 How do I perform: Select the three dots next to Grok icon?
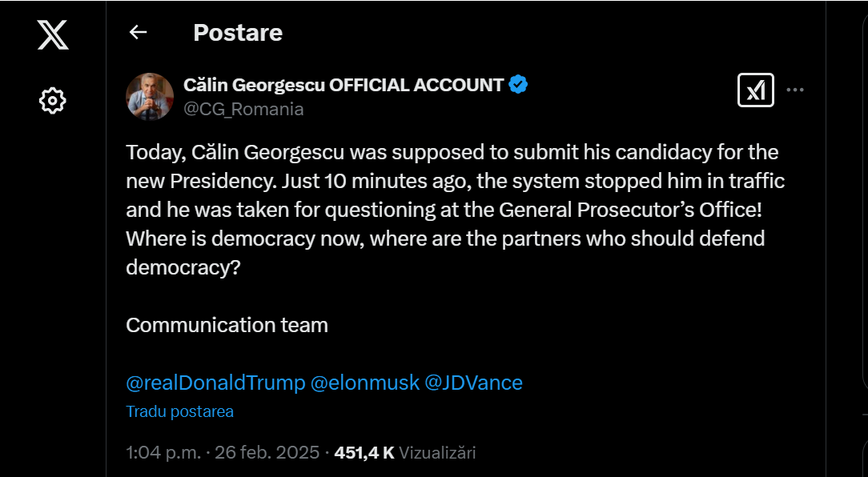(796, 90)
